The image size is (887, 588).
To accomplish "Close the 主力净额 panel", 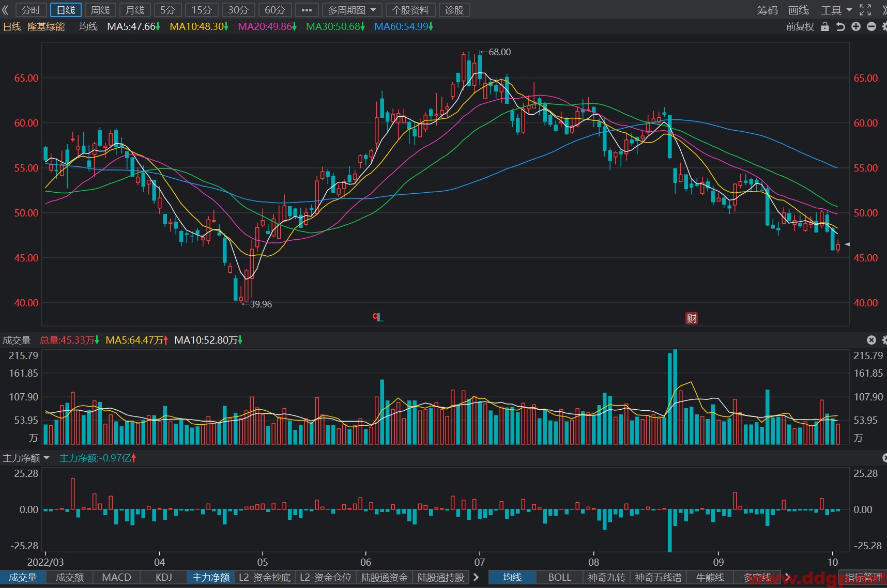I will point(884,458).
